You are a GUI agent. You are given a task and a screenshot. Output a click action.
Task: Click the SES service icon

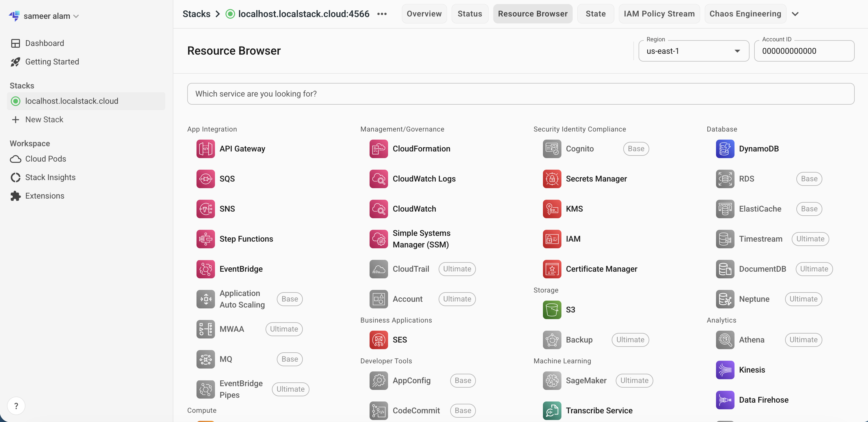[x=379, y=340]
